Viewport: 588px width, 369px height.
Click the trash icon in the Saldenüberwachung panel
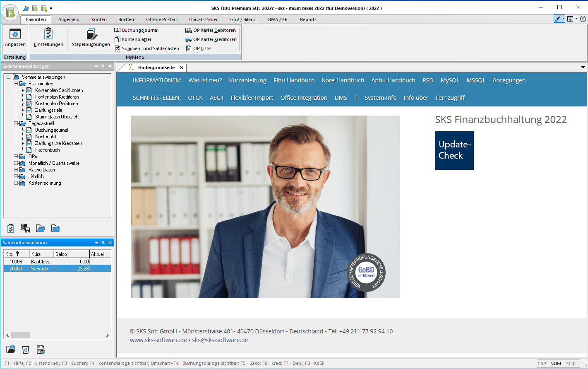coord(26,350)
